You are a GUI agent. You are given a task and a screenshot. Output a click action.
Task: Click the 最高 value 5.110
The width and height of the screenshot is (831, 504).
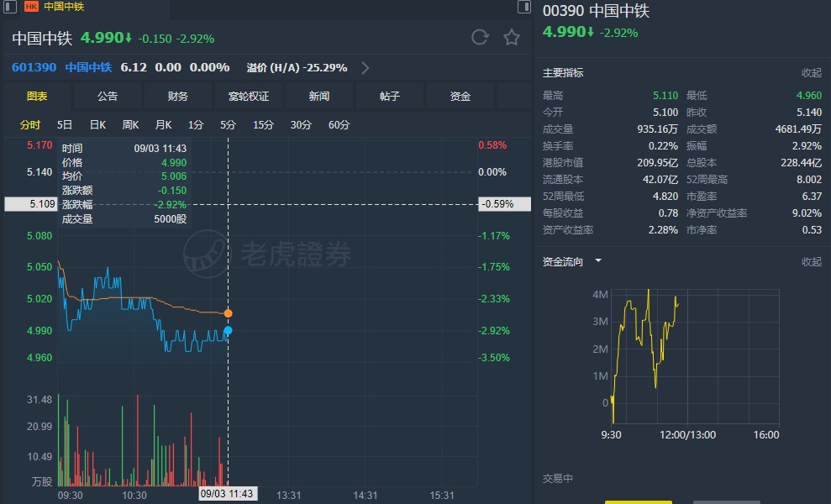(665, 96)
